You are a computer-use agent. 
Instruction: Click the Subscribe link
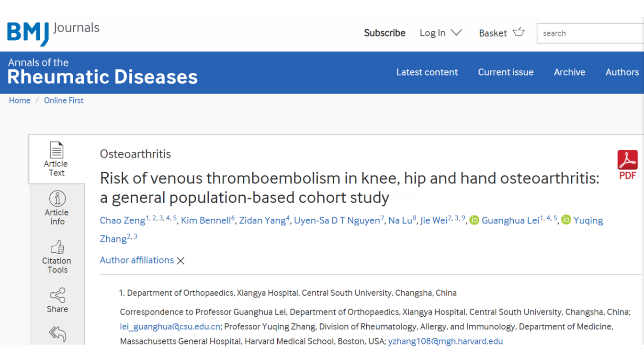[384, 33]
